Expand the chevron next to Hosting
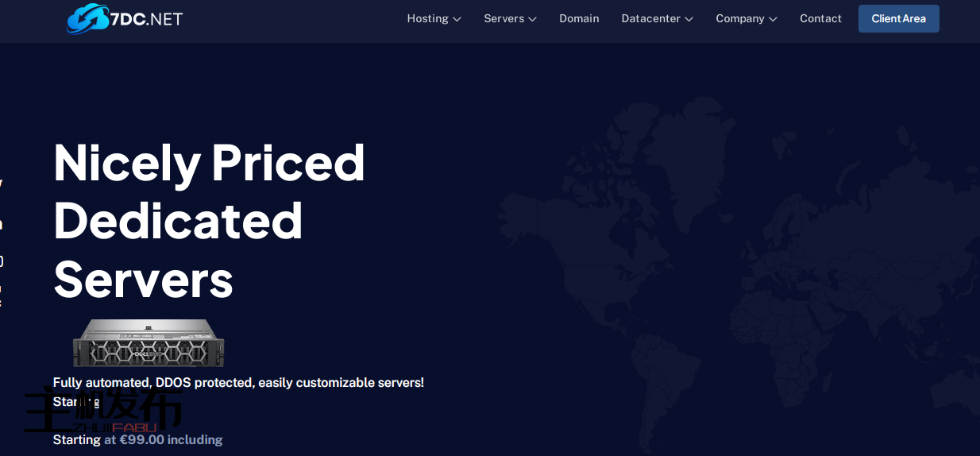 (457, 19)
